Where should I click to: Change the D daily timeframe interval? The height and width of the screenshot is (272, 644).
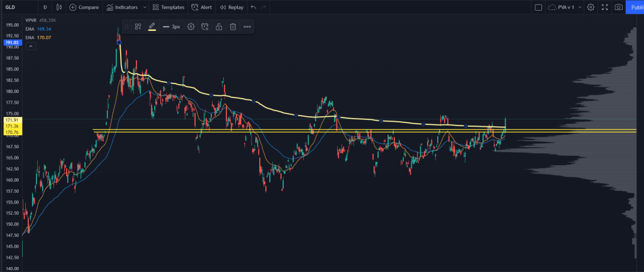tap(45, 7)
